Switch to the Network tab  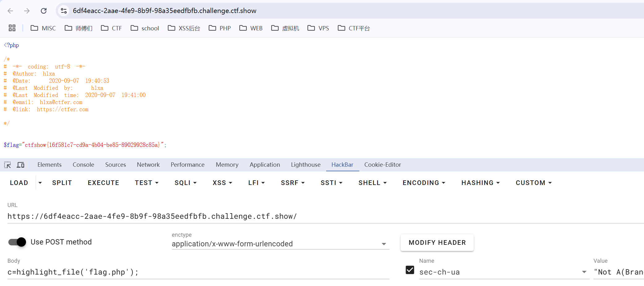[148, 165]
